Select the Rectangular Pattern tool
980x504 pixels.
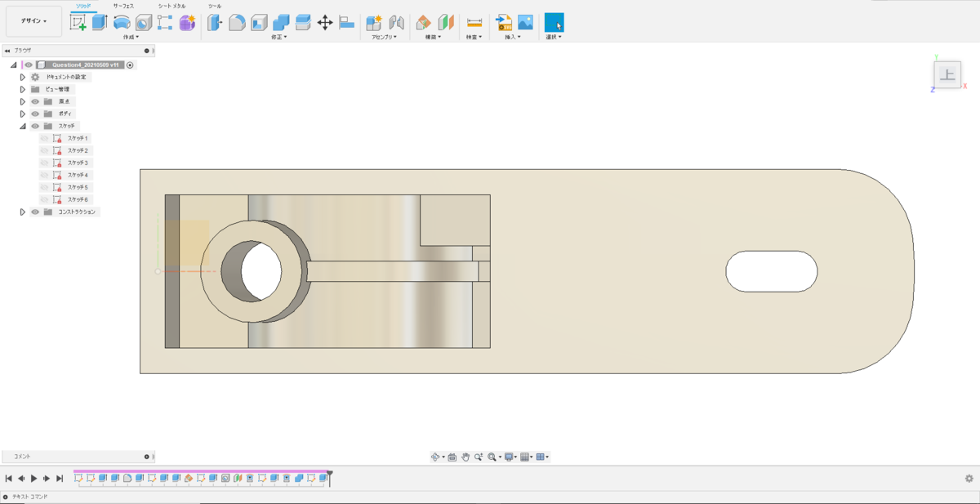point(165,23)
